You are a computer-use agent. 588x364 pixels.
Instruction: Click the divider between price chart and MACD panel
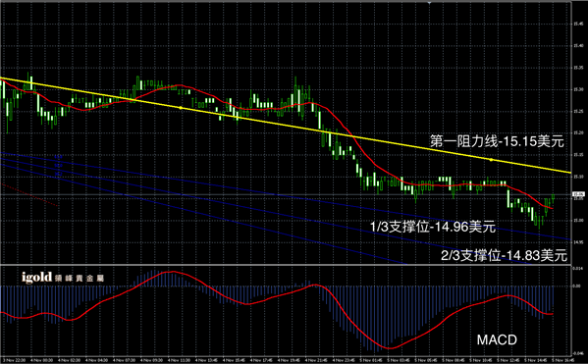(286, 265)
